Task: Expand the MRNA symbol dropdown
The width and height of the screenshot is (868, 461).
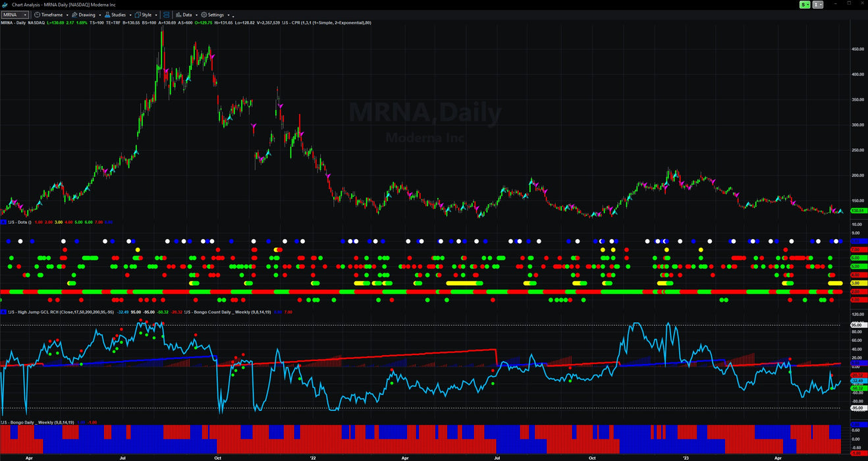Action: coord(25,14)
